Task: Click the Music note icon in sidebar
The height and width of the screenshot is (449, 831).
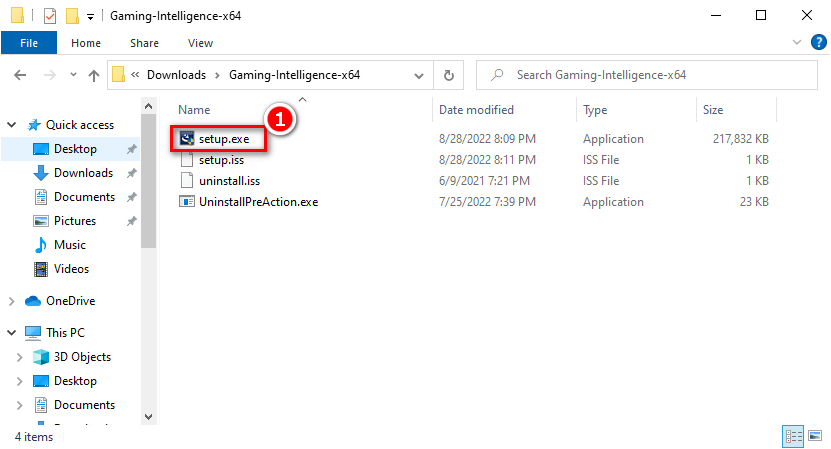Action: point(41,245)
